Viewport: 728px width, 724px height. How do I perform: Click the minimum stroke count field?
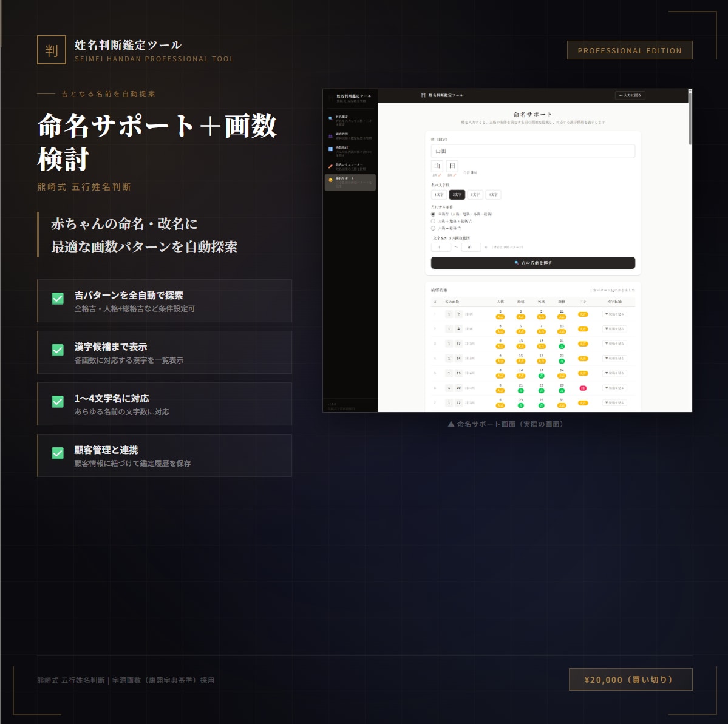[x=441, y=248]
